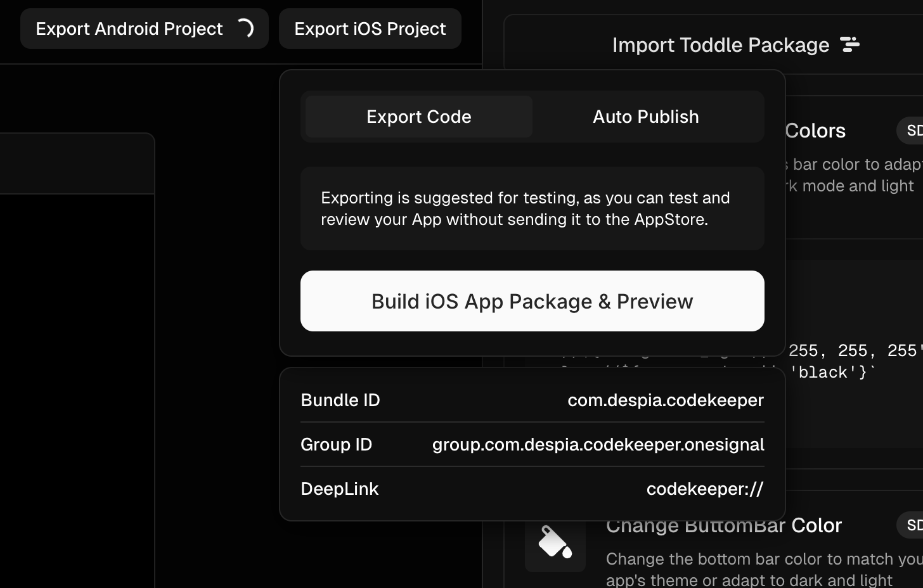The width and height of the screenshot is (923, 588).
Task: Select the Bundle ID value com.despia.codekeeper
Action: tap(665, 400)
